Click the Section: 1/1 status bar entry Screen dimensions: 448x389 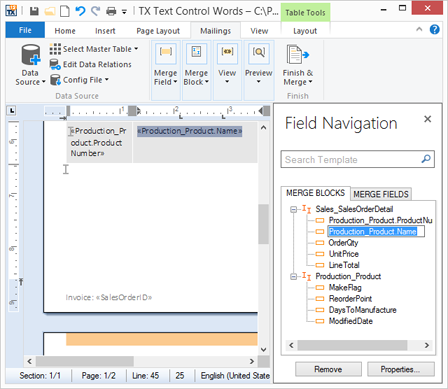click(40, 376)
